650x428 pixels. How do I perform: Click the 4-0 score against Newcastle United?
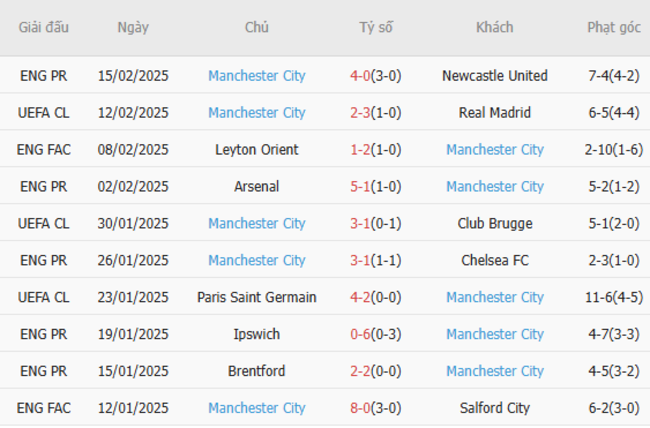click(361, 76)
